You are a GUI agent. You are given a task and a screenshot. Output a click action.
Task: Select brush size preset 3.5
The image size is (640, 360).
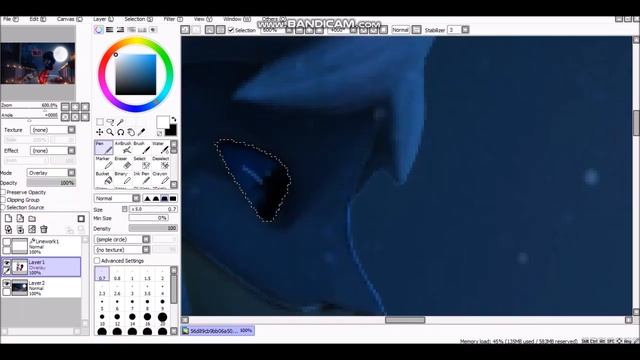tap(147, 289)
